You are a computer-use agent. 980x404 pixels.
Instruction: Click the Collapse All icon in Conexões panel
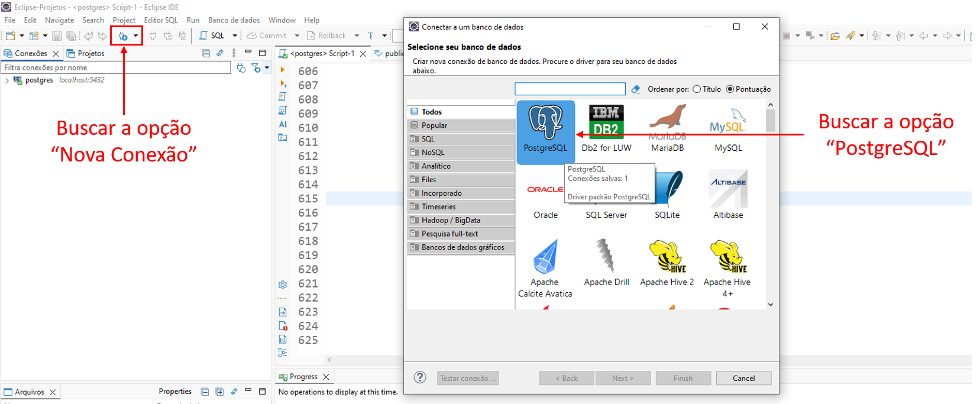click(x=206, y=53)
